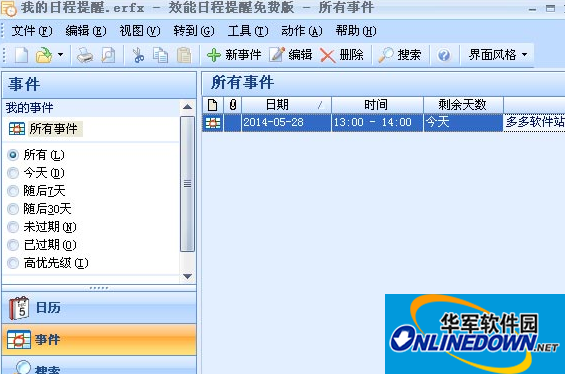
Task: Click the 多多软件站 event subject cell
Action: point(534,123)
